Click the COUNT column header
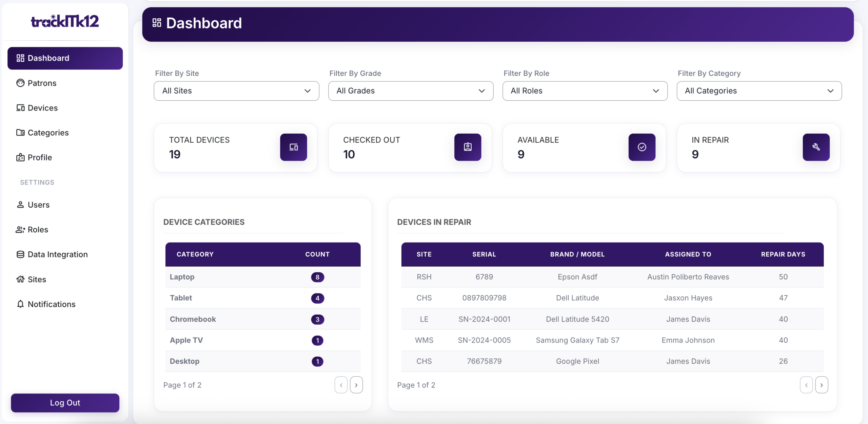Viewport: 868px width, 424px height. 317,254
